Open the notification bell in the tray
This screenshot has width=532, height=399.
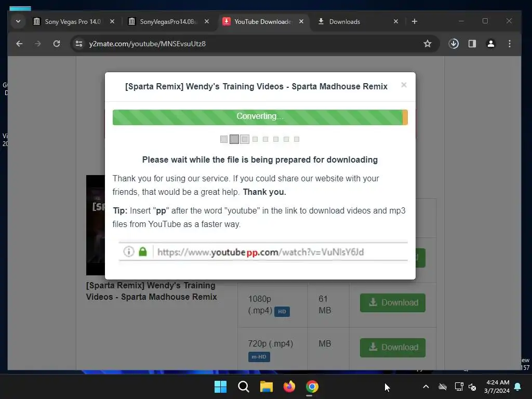click(518, 387)
